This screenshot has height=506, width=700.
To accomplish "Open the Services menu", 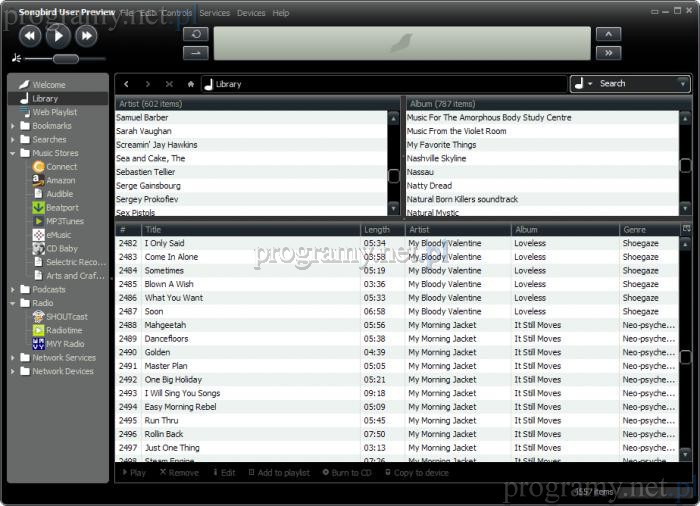I will (214, 13).
